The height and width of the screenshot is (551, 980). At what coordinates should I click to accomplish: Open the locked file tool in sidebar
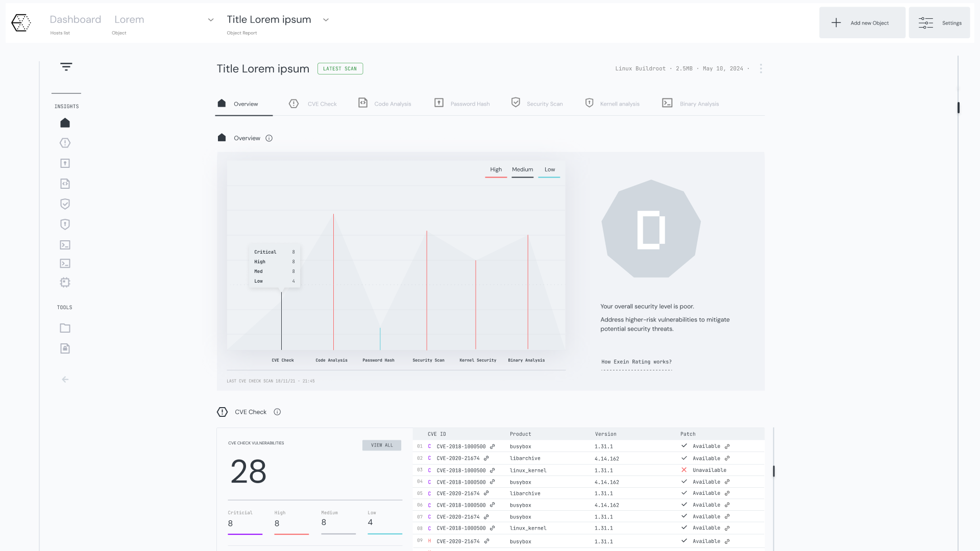click(x=65, y=348)
